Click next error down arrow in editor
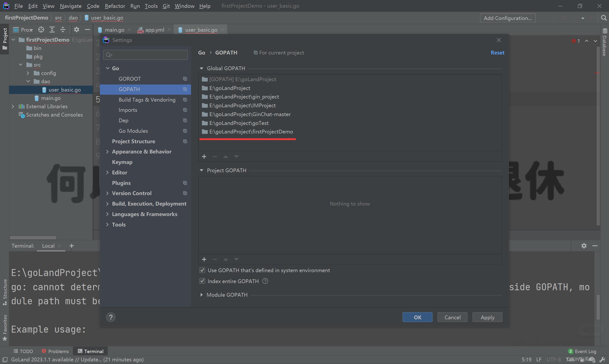 click(x=595, y=41)
